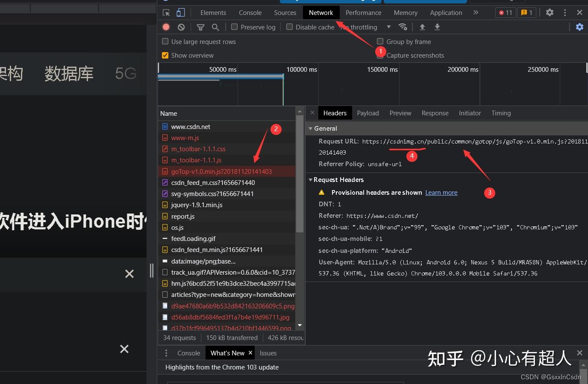Clear the network requests list
The image size is (588, 384).
click(x=181, y=27)
